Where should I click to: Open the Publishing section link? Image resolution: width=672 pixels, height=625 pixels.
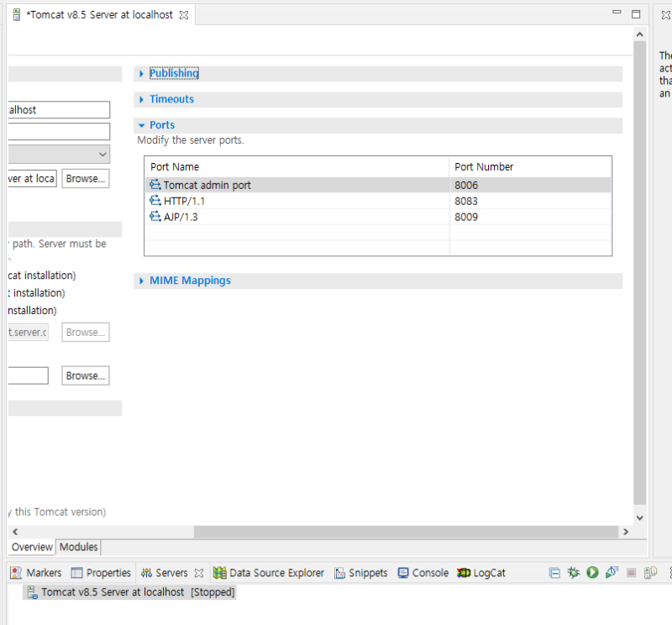174,73
